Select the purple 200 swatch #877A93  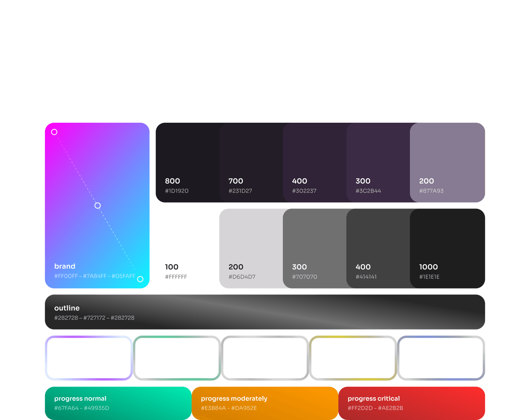[x=447, y=162]
